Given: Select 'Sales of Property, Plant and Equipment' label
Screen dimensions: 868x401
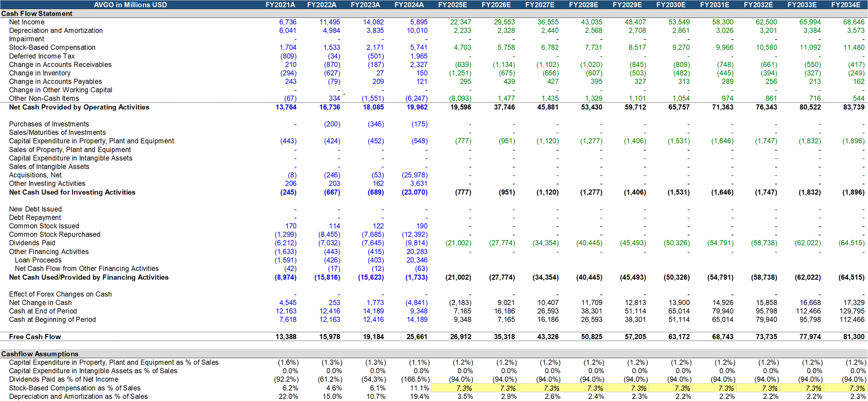Looking at the screenshot, I should [70, 149].
